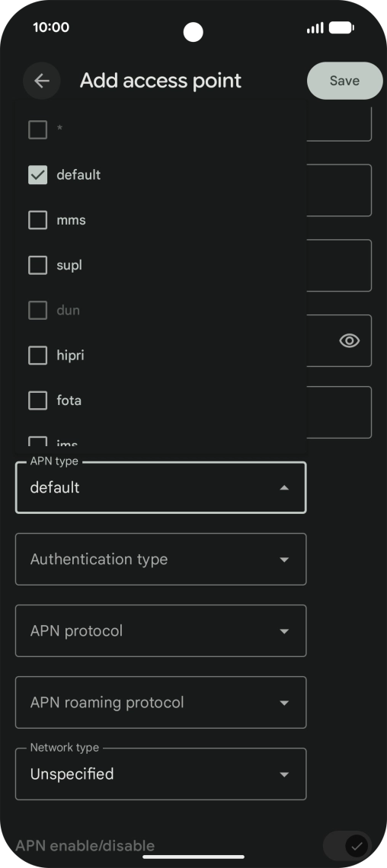Toggle password visibility eye icon
The width and height of the screenshot is (387, 868).
pyautogui.click(x=350, y=340)
